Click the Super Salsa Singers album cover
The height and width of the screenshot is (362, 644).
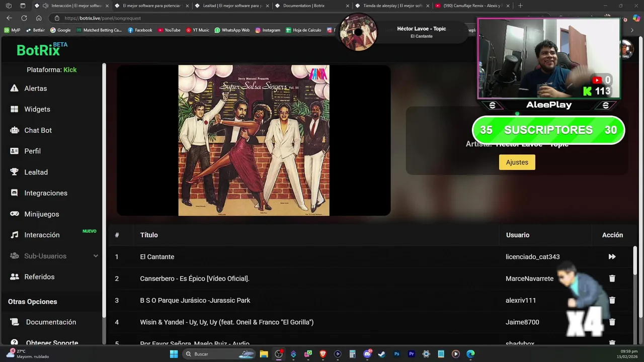pos(254,140)
